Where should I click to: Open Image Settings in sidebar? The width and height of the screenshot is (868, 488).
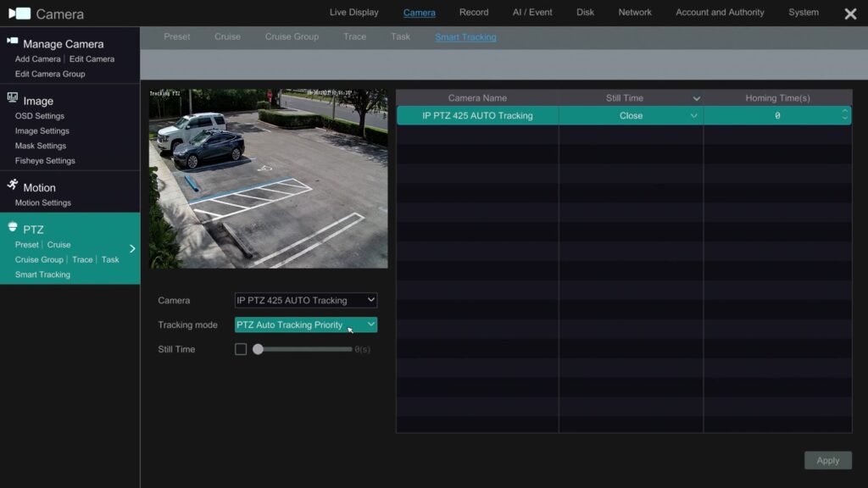point(42,130)
